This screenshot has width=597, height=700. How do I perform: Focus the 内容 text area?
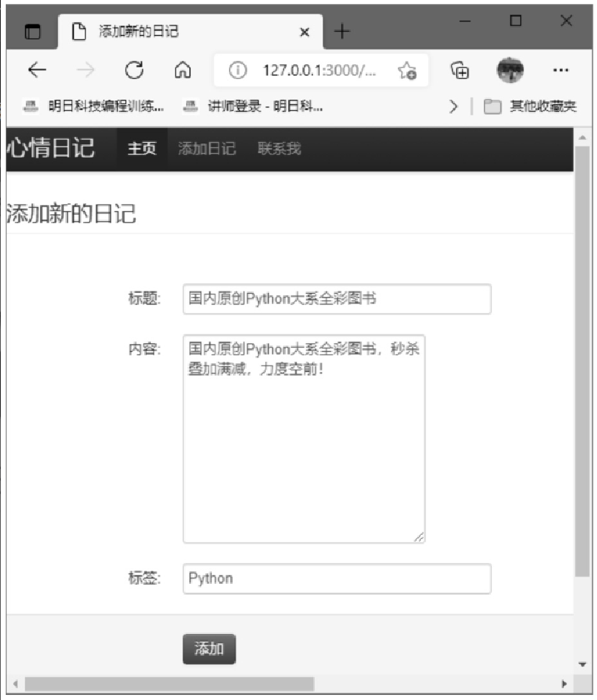pos(304,439)
